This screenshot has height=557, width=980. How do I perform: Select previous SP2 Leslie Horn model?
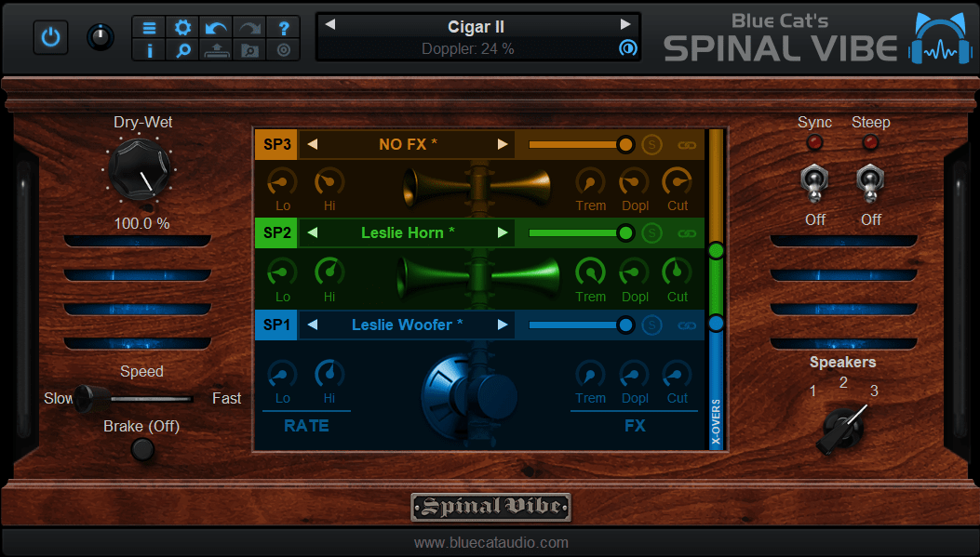tap(313, 233)
